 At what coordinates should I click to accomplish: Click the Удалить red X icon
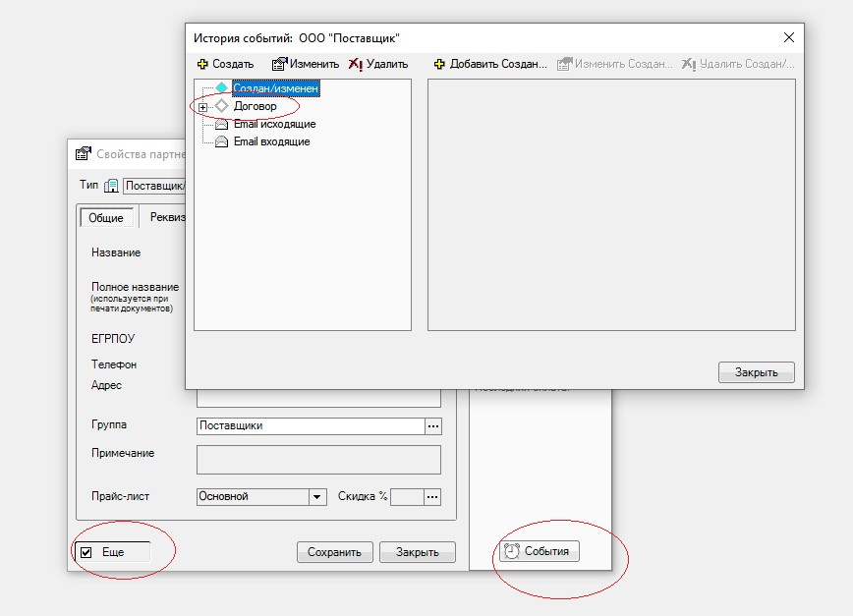click(x=356, y=64)
